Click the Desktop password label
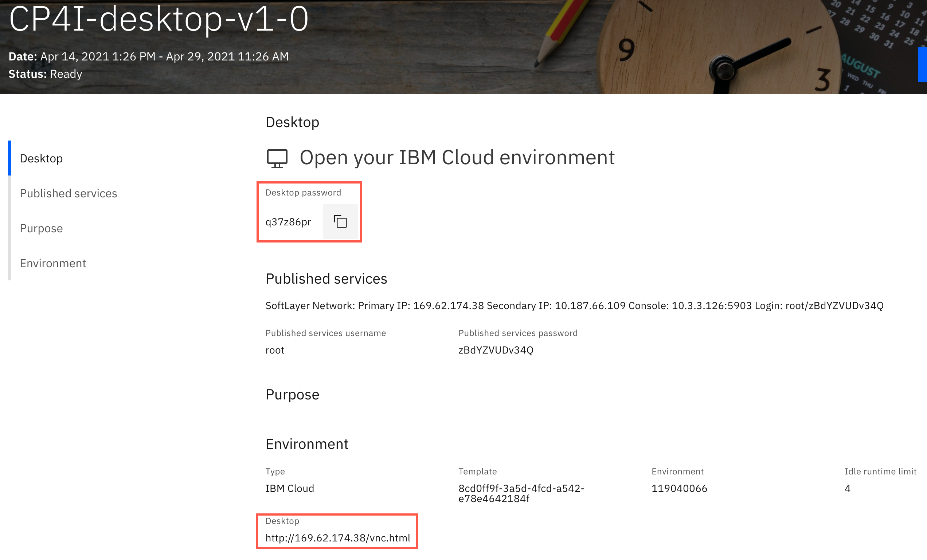 (303, 192)
